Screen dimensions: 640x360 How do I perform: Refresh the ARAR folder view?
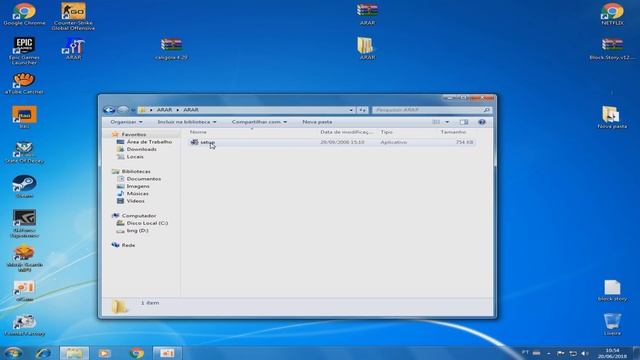(362, 110)
